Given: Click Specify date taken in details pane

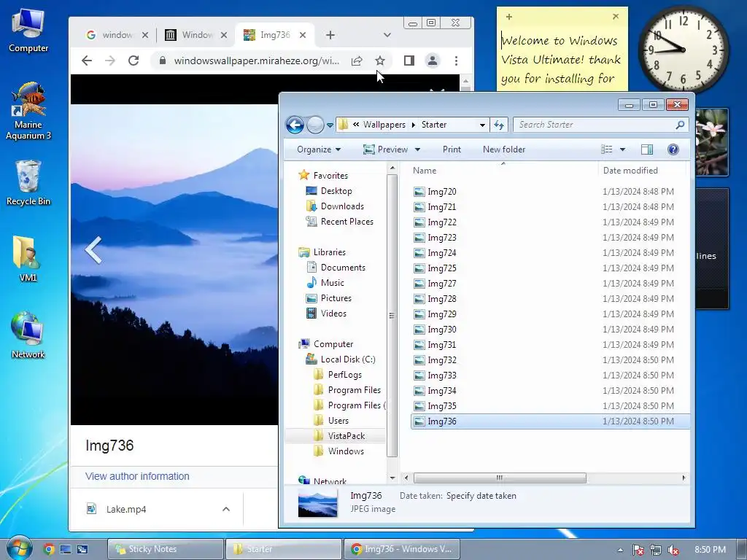Looking at the screenshot, I should [x=481, y=496].
